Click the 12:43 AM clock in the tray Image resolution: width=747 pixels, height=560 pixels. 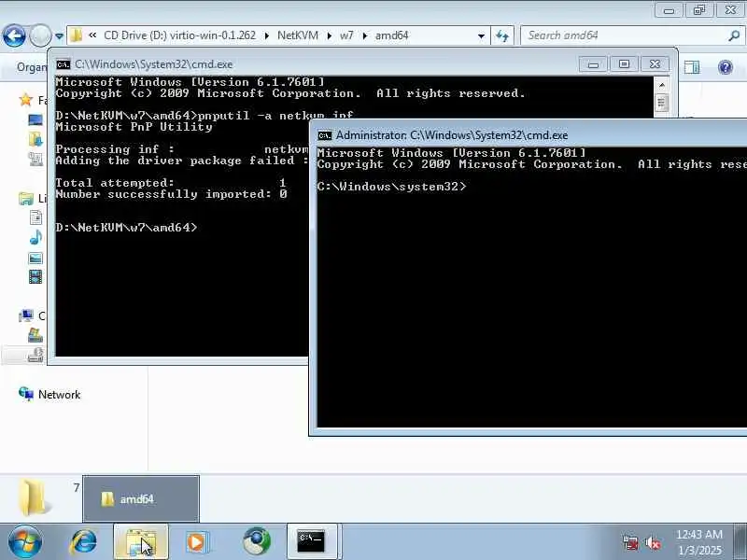point(699,534)
